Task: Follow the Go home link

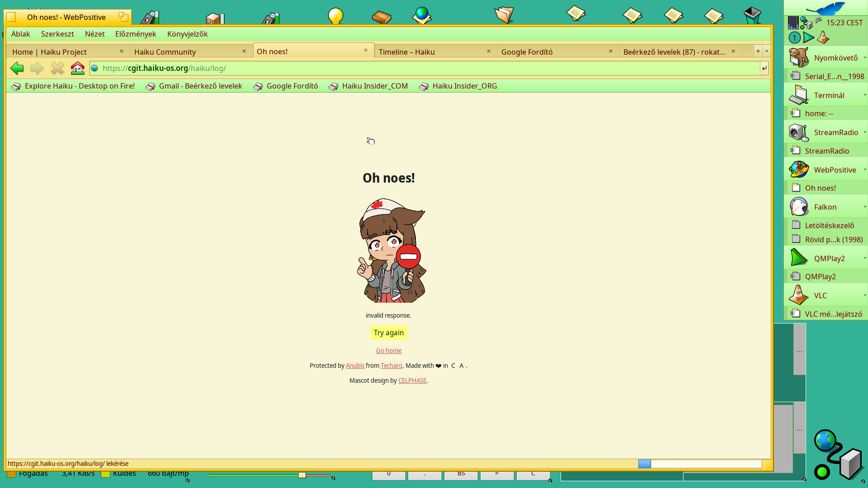Action: [x=389, y=351]
